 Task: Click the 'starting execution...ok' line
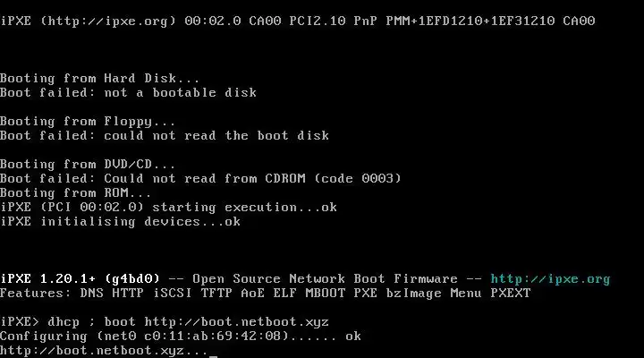[x=244, y=207]
